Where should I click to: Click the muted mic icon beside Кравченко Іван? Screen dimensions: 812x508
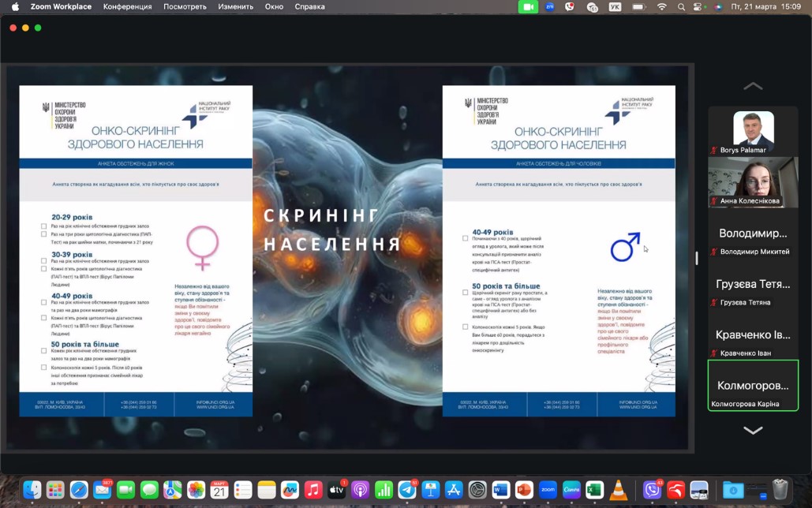point(715,353)
